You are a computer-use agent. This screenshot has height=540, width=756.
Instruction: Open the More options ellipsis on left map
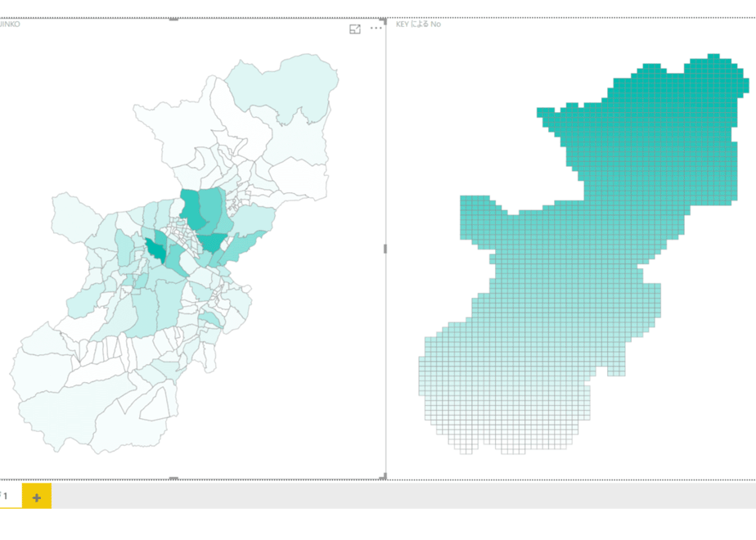[376, 28]
